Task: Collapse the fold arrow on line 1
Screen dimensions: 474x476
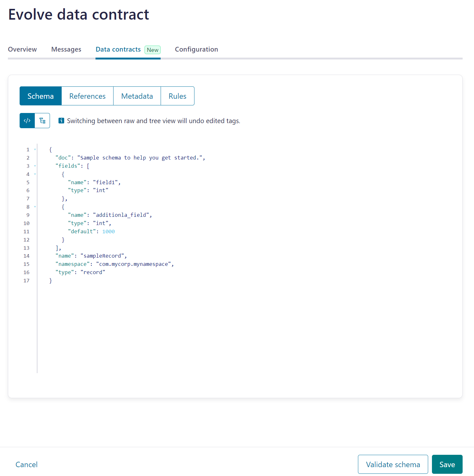Action: [35, 149]
